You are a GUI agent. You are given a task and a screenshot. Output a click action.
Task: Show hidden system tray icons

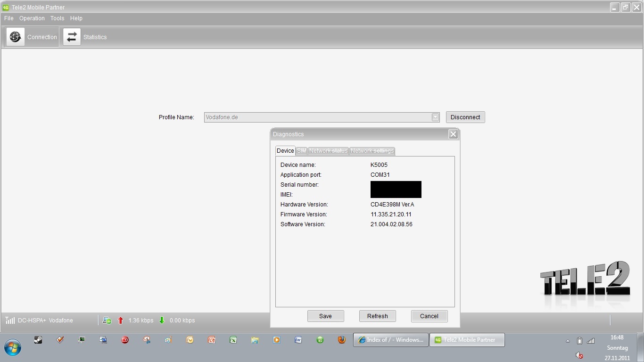coord(568,341)
